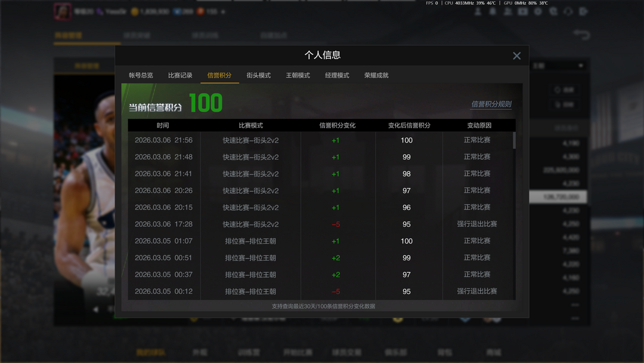Open the notification bell icon
The height and width of the screenshot is (363, 644).
493,11
